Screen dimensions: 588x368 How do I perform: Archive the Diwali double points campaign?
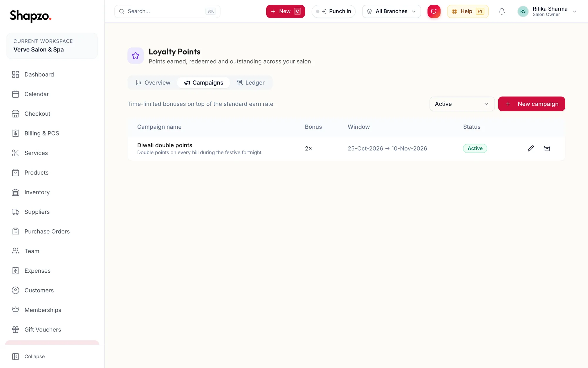547,148
